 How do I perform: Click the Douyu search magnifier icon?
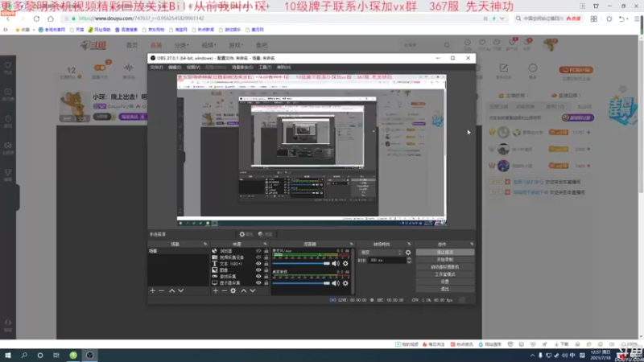pyautogui.click(x=447, y=45)
